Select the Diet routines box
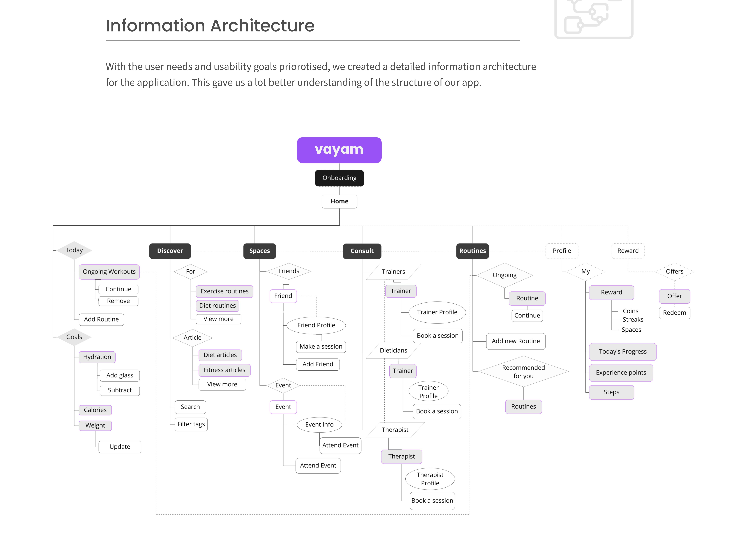The height and width of the screenshot is (560, 740). [218, 306]
